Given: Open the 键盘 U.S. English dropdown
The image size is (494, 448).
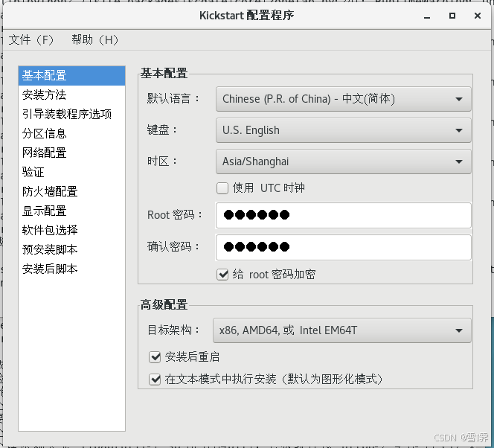Looking at the screenshot, I should click(x=344, y=130).
